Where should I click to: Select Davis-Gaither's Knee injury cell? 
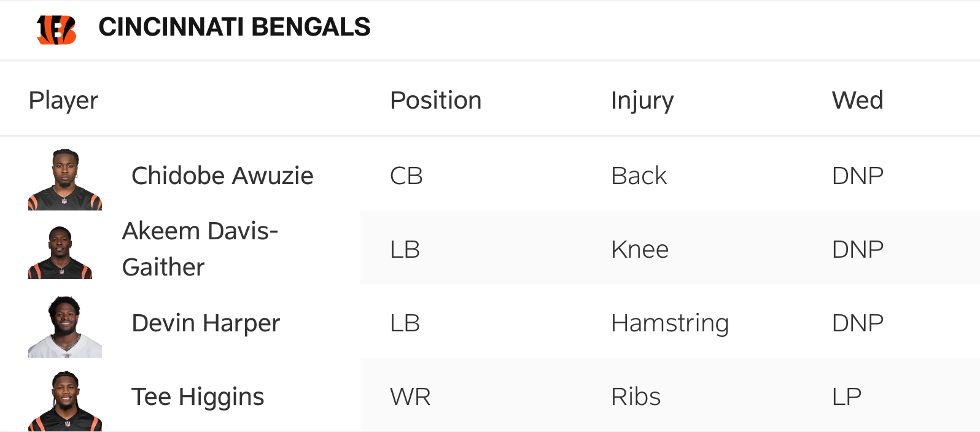coord(639,250)
